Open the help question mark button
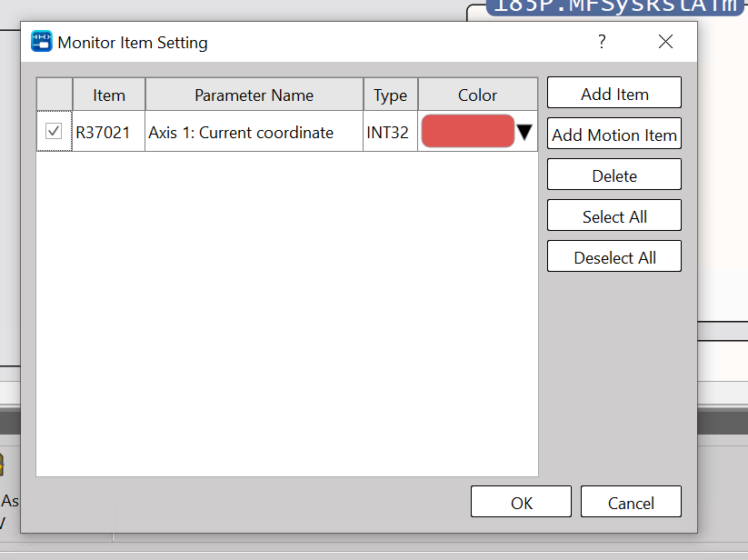The width and height of the screenshot is (748, 560). point(602,42)
